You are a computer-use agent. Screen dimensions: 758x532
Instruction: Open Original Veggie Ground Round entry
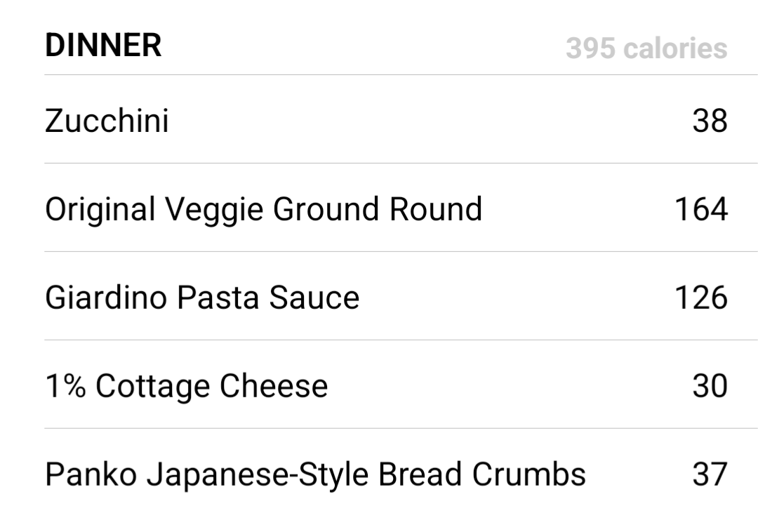coord(401,208)
